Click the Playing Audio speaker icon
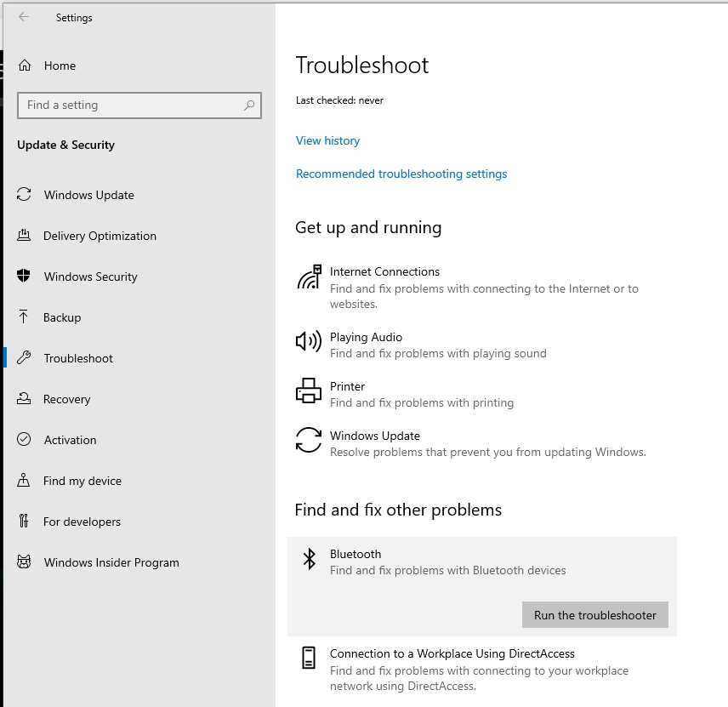Screen dimensions: 728x707 point(308,342)
